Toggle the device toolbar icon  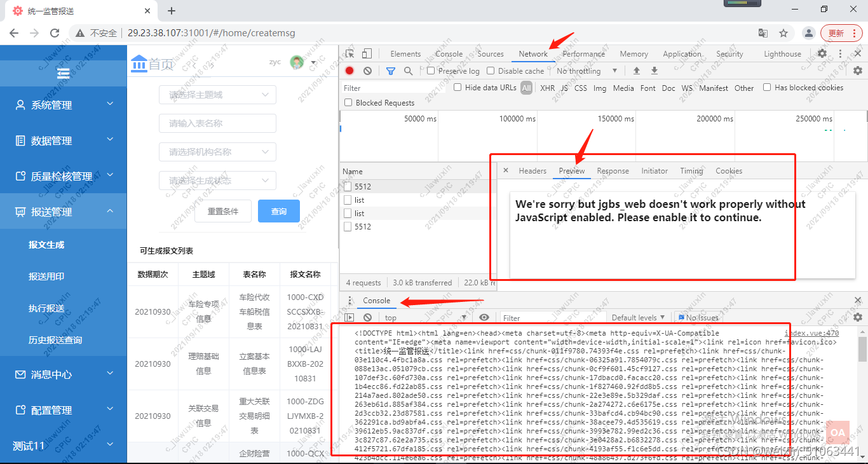pos(367,54)
